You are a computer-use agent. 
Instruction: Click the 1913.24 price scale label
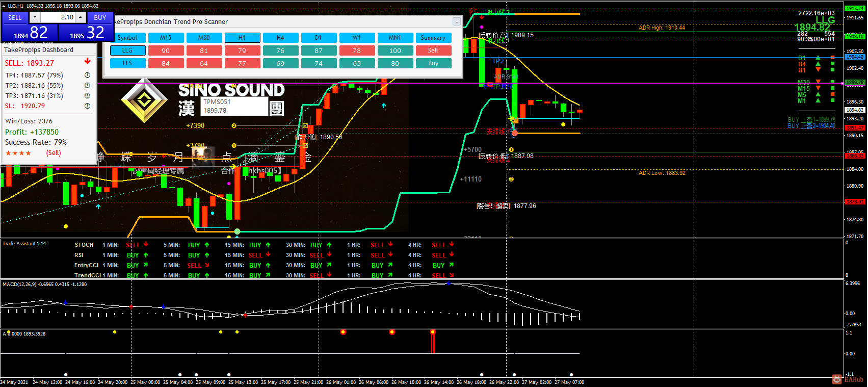coord(855,8)
